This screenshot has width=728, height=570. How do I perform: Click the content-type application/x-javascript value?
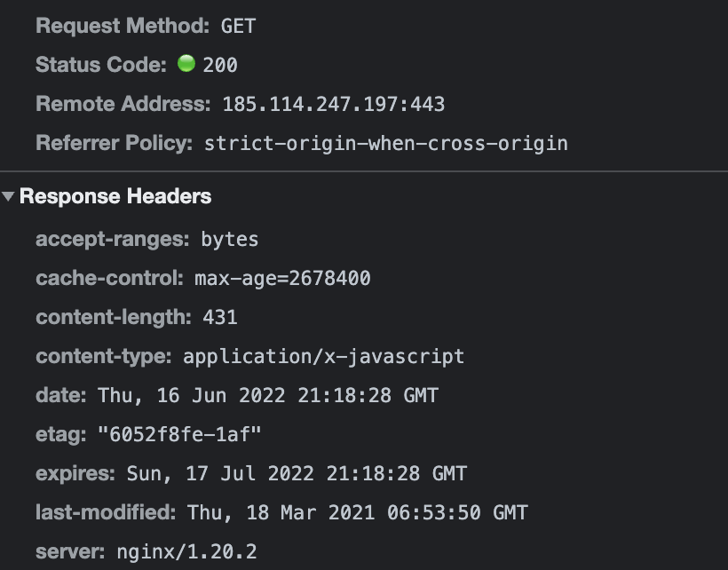(324, 356)
